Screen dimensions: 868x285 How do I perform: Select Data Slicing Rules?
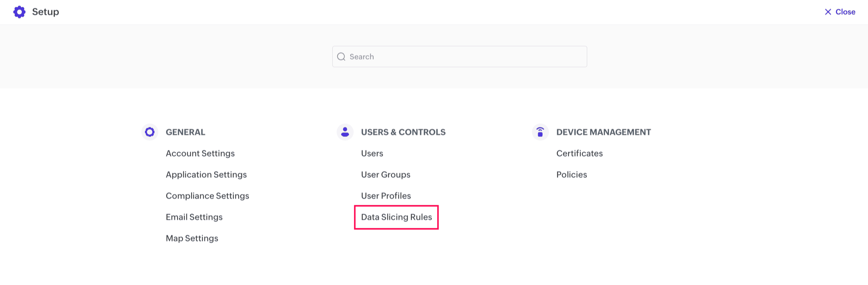[x=396, y=217]
